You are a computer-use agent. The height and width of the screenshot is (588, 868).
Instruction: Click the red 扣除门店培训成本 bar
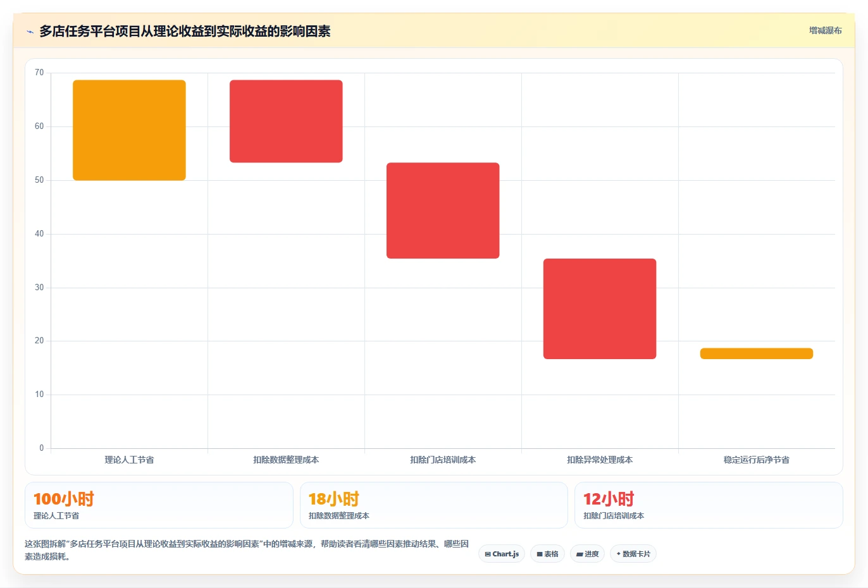pos(443,211)
